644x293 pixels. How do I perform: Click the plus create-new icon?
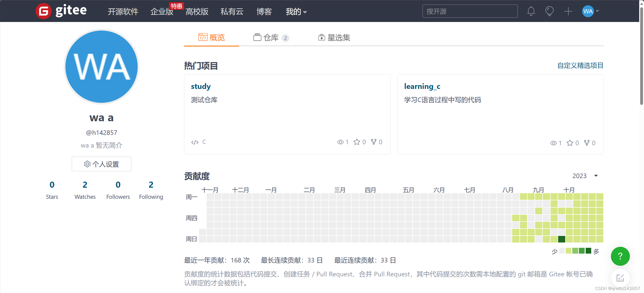[x=568, y=11]
